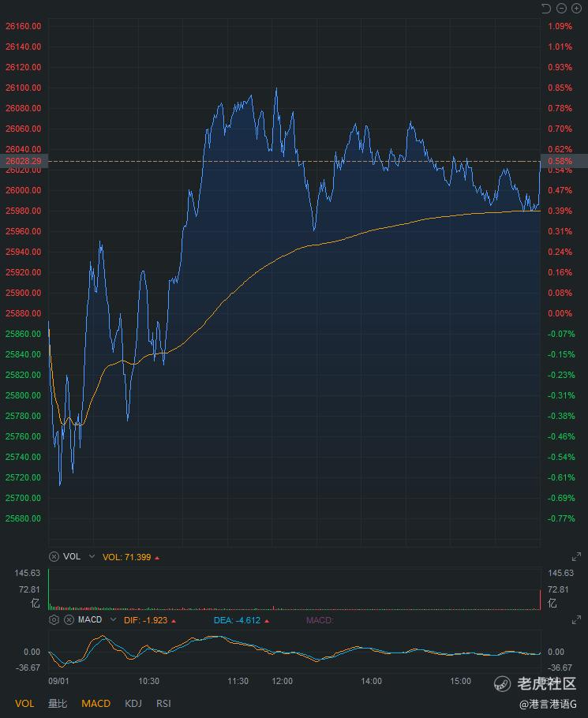Switch to the KDJ indicator tab

(133, 703)
